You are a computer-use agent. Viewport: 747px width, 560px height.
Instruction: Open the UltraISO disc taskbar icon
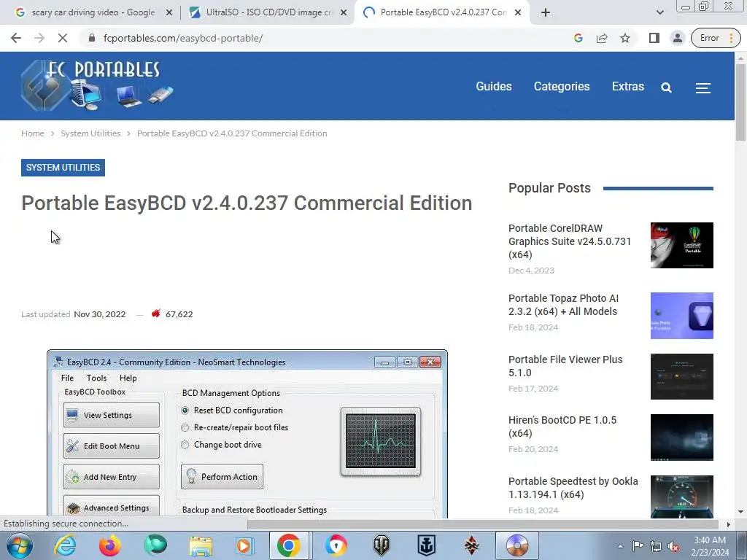click(x=517, y=545)
